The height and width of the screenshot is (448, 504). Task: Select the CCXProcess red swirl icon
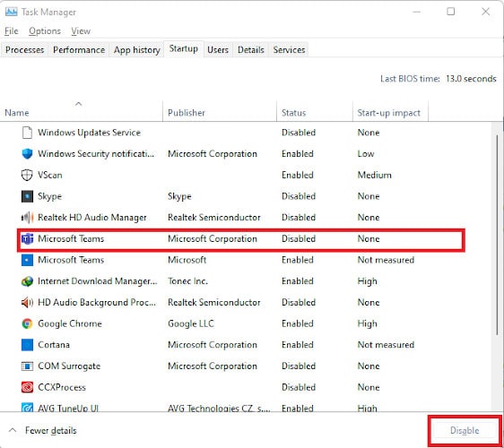point(27,387)
